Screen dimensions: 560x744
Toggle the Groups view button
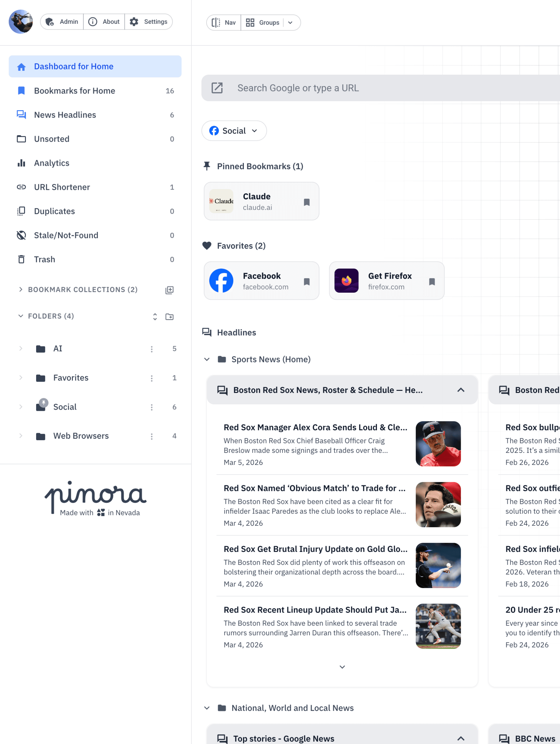(x=262, y=23)
